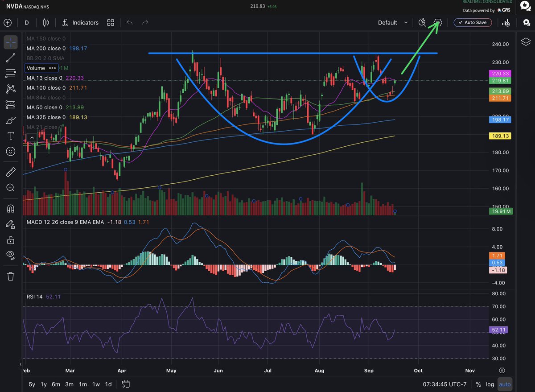Select the 5y range
Viewport: 535px width, 392px height.
click(32, 384)
